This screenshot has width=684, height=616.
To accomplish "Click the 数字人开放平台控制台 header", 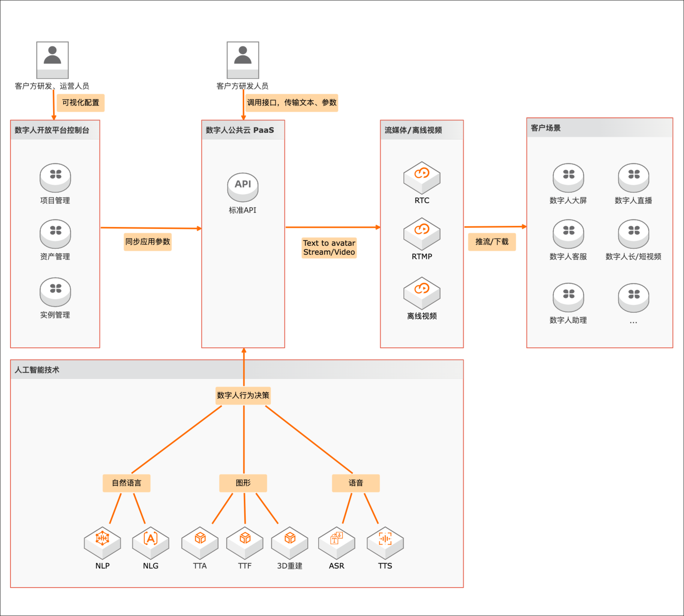I will point(55,130).
